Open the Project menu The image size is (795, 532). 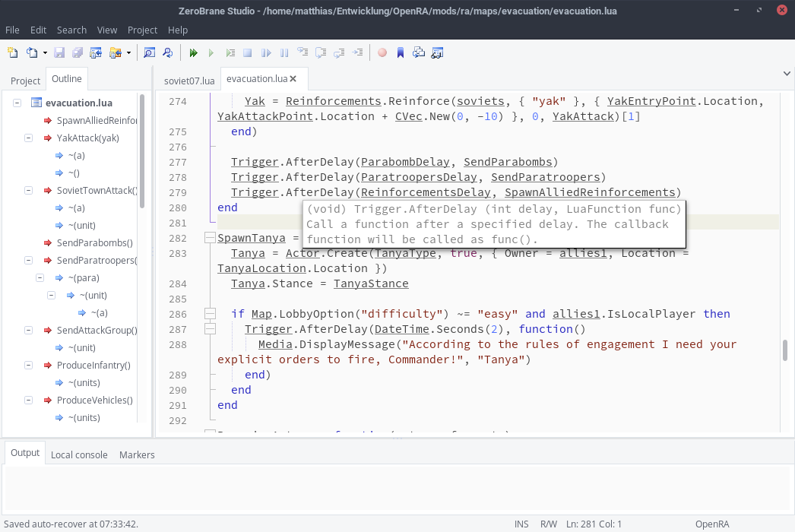tap(142, 30)
